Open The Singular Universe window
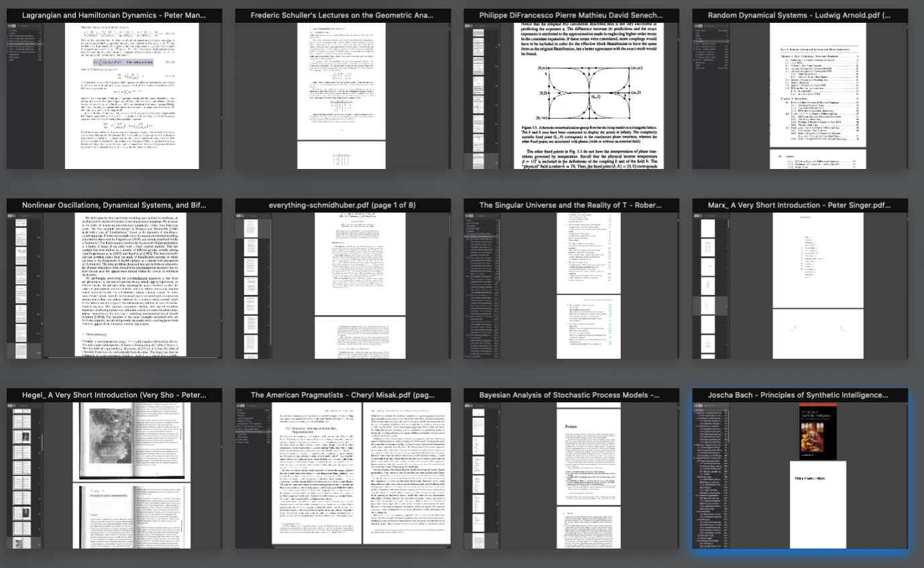Viewport: 924px width, 568px height. pos(572,278)
